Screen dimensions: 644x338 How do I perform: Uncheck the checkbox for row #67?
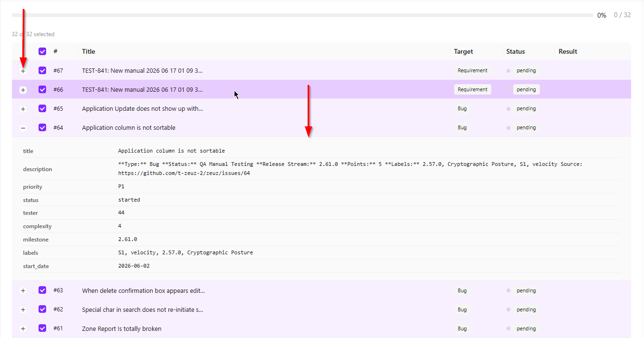pyautogui.click(x=42, y=70)
